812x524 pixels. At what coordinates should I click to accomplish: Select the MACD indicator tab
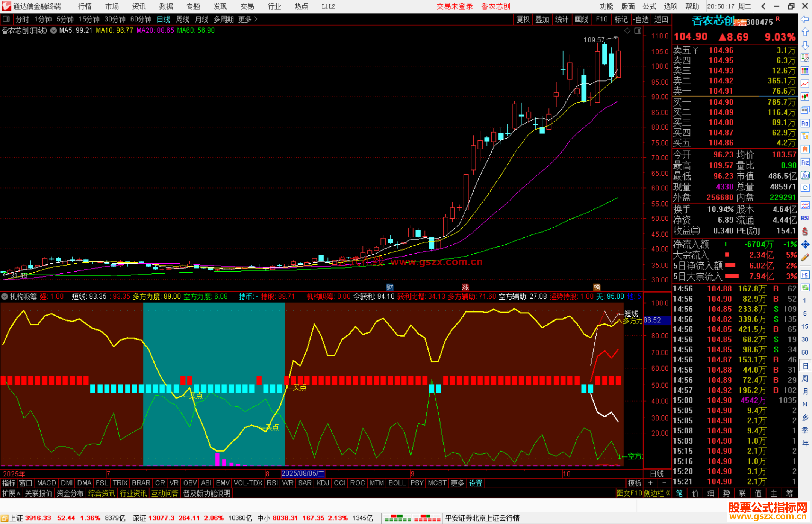click(x=47, y=483)
